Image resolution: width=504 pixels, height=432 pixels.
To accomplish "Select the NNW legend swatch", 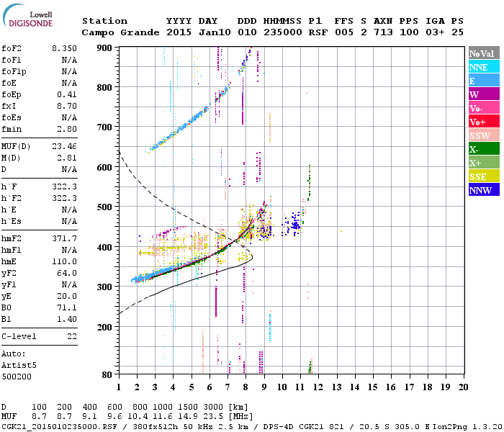I will click(484, 189).
